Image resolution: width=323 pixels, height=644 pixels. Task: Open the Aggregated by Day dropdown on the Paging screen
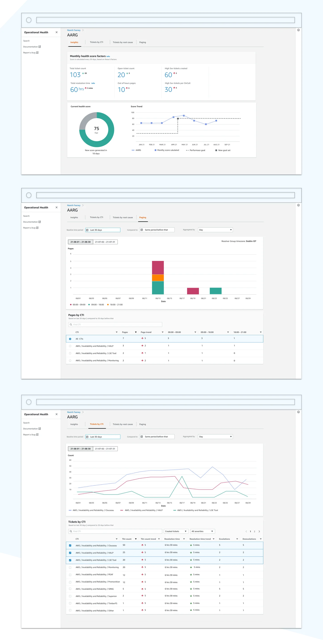pos(215,230)
